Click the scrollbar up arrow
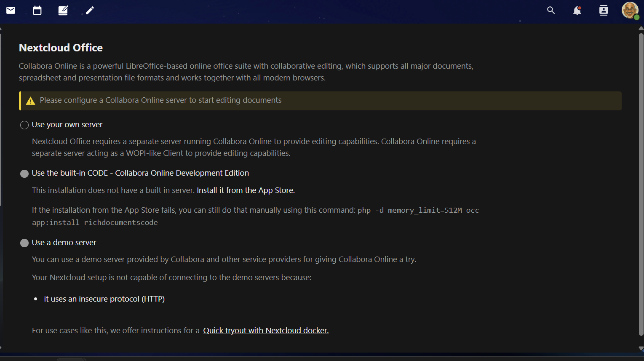 641,28
